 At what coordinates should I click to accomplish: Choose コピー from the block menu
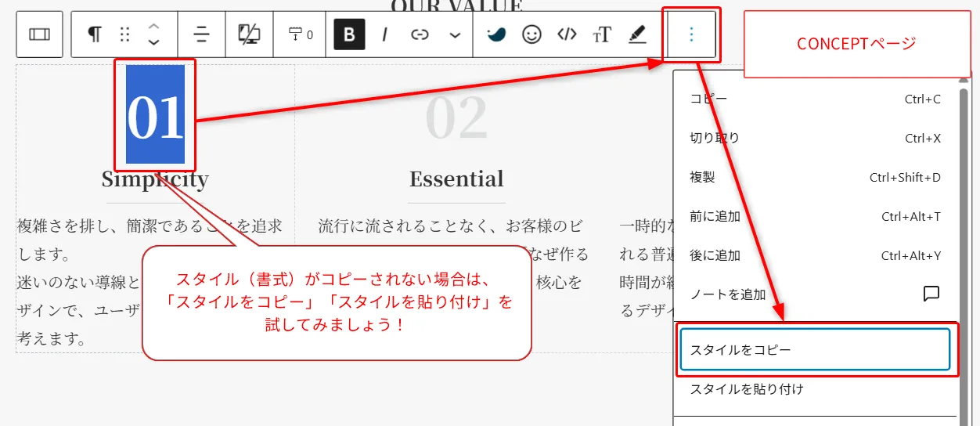[x=815, y=99]
